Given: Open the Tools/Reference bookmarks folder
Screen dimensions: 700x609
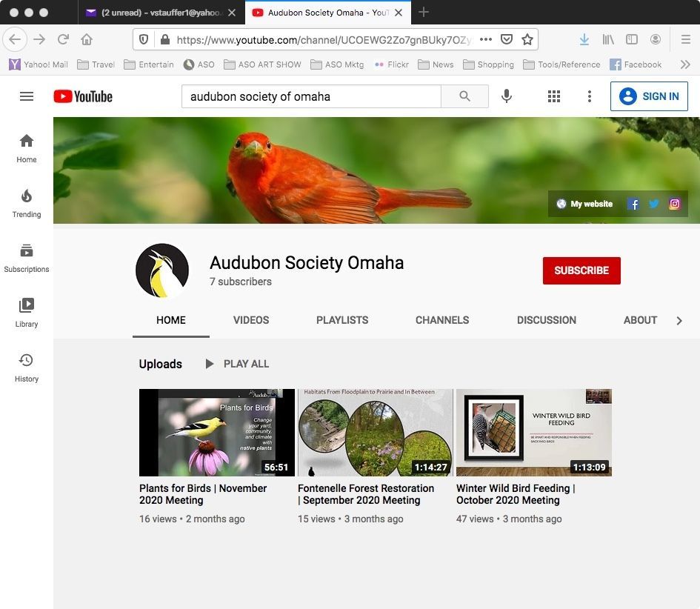Looking at the screenshot, I should 561,64.
